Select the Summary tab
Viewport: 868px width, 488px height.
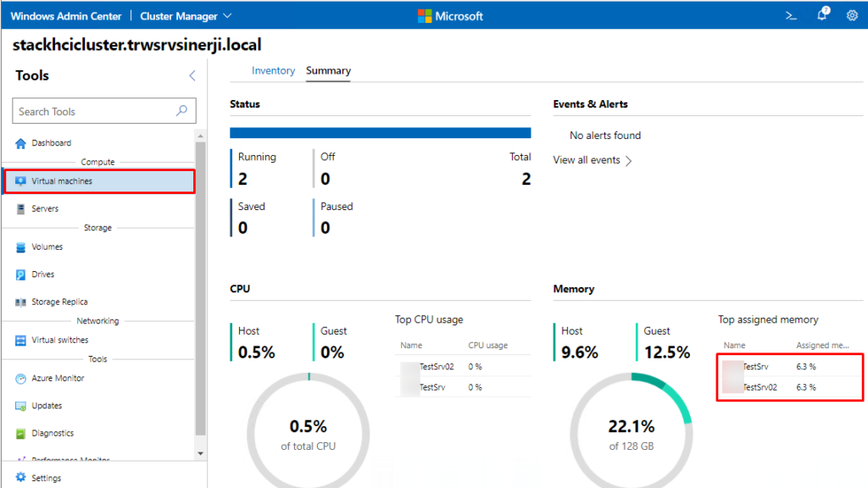click(328, 71)
